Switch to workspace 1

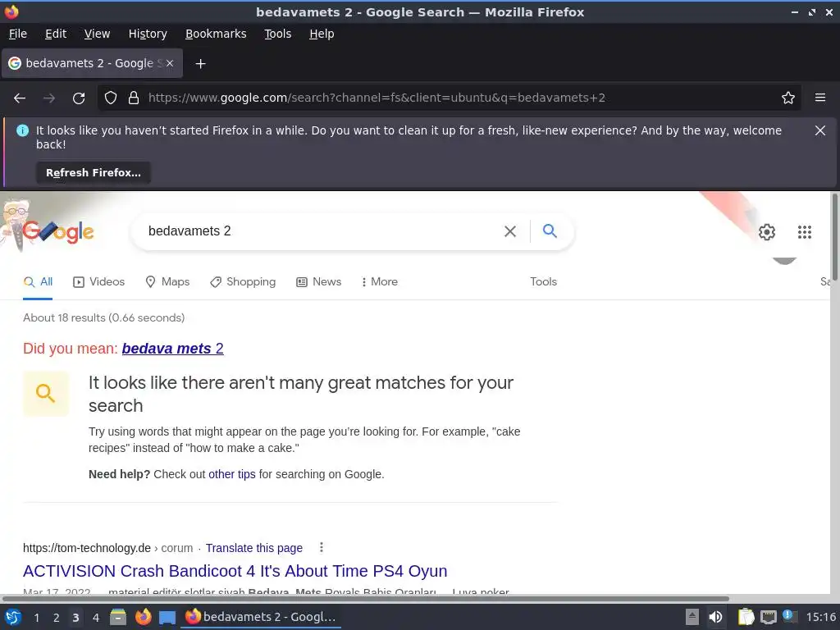[x=36, y=618]
